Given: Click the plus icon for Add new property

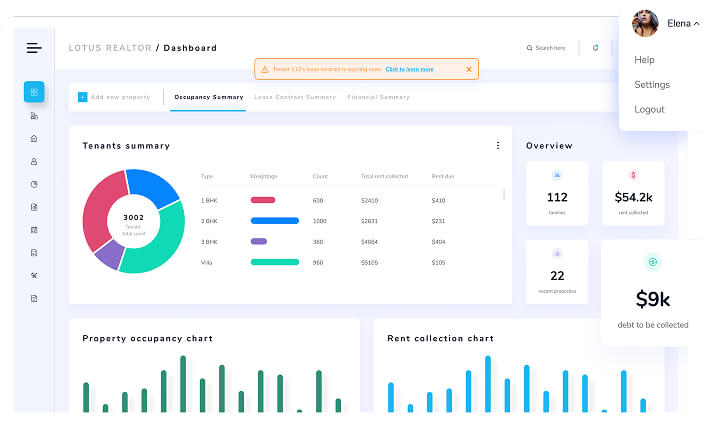Looking at the screenshot, I should [x=83, y=97].
